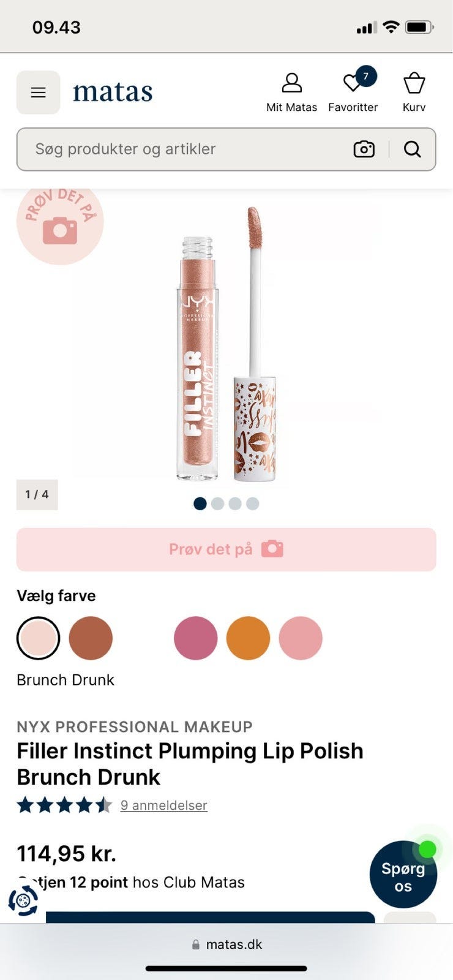Click the pink Prøv det på button
Viewport: 453px width, 980px height.
pyautogui.click(x=226, y=549)
